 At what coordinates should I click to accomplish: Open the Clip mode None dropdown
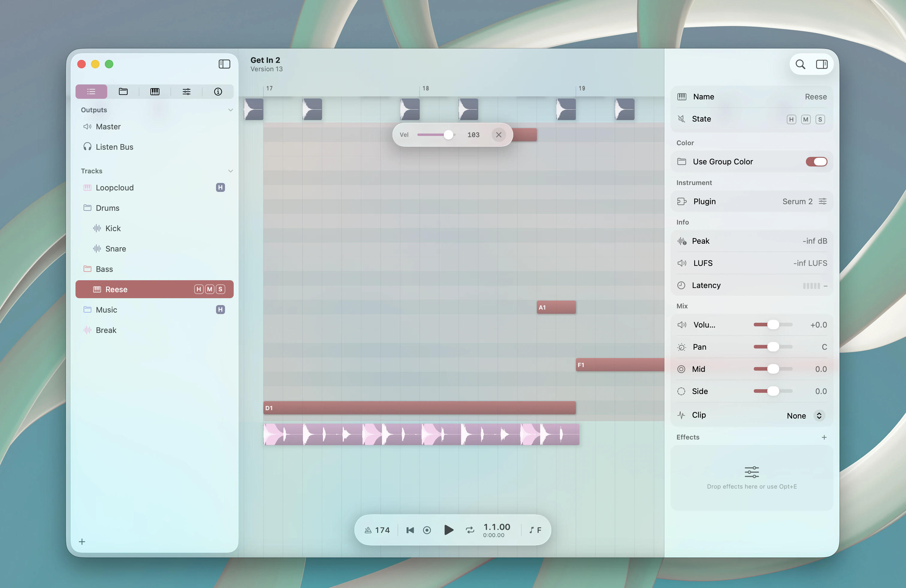point(806,415)
